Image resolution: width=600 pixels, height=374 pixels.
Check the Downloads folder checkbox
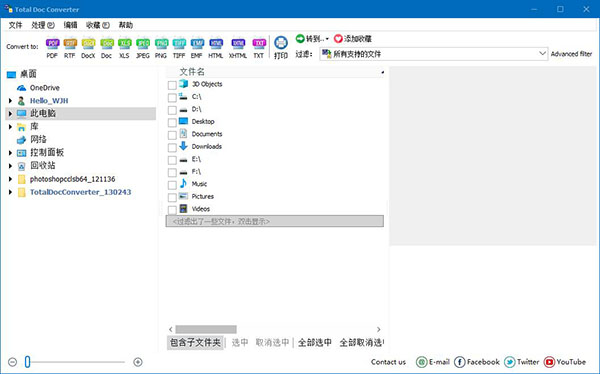tap(172, 147)
